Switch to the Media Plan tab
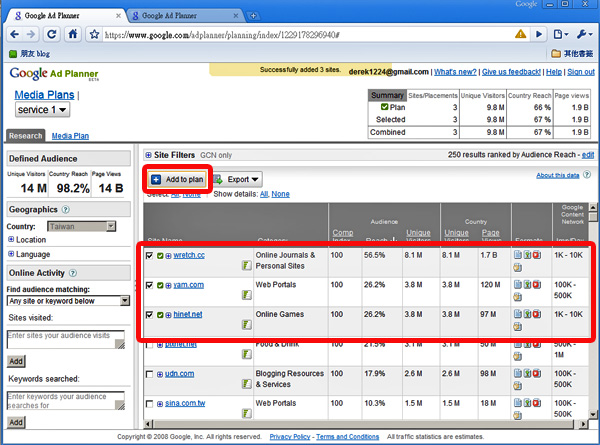600x445 pixels. coord(70,136)
